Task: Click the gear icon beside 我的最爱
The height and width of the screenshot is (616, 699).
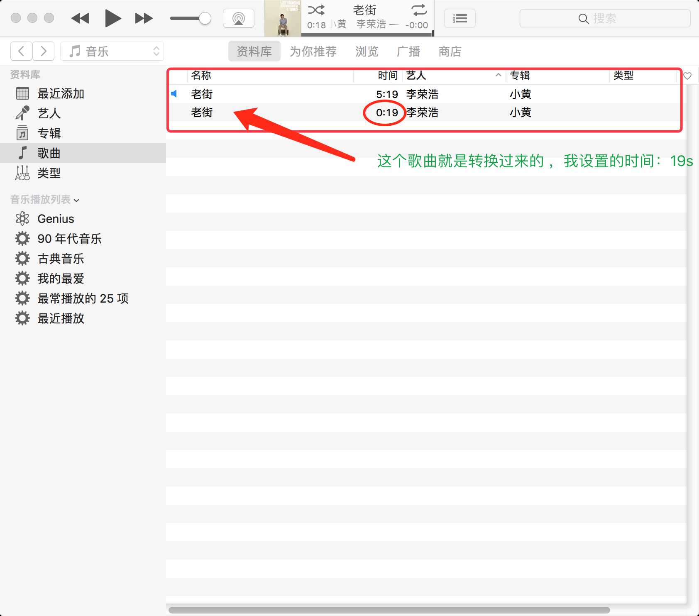Action: (x=22, y=278)
